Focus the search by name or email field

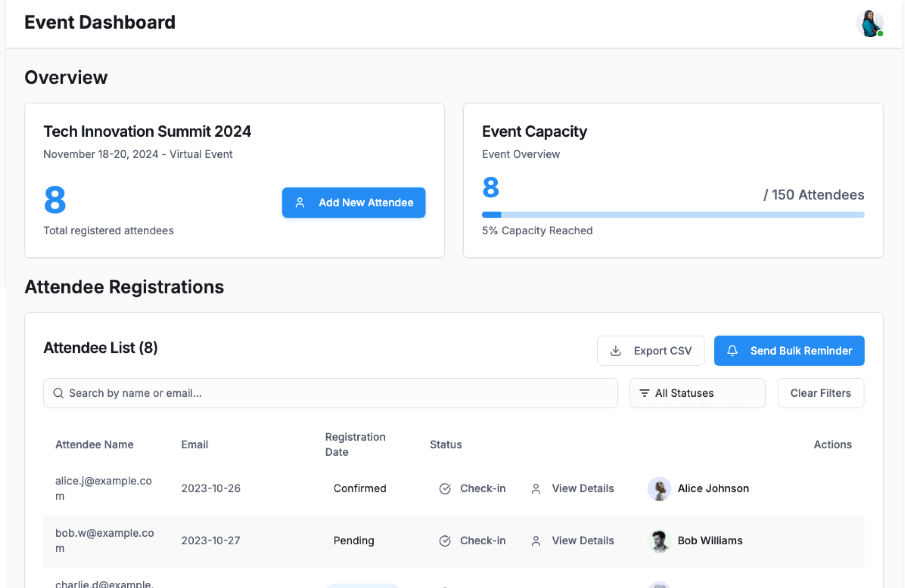click(x=330, y=393)
